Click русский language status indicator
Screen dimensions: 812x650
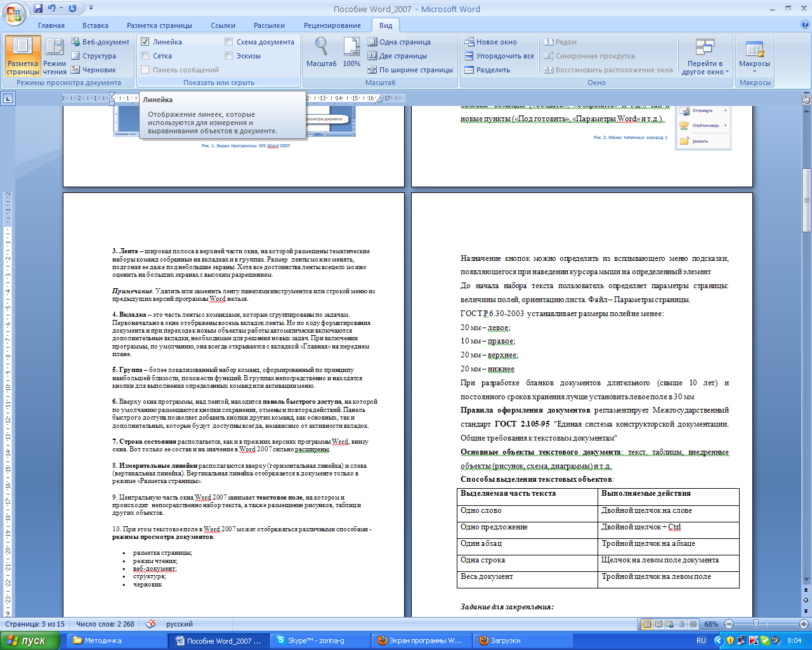180,624
